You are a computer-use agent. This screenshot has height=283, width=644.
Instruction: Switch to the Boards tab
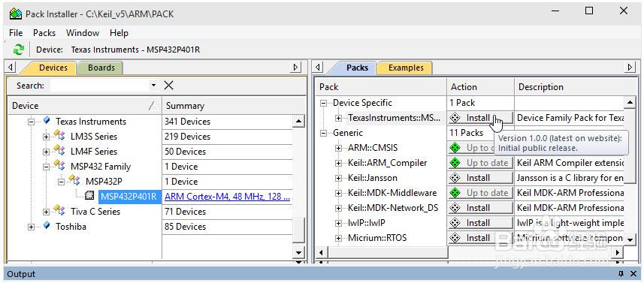click(100, 68)
